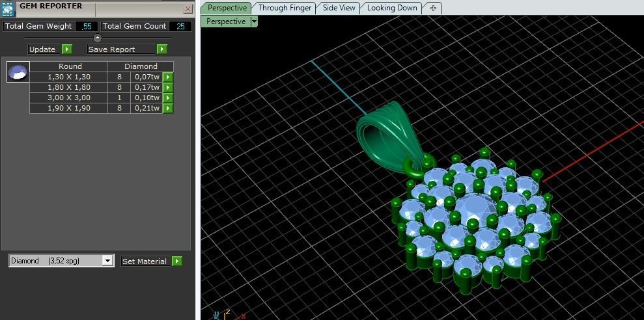Image resolution: width=644 pixels, height=320 pixels.
Task: Switch to the Looking Down tab
Action: (x=392, y=8)
